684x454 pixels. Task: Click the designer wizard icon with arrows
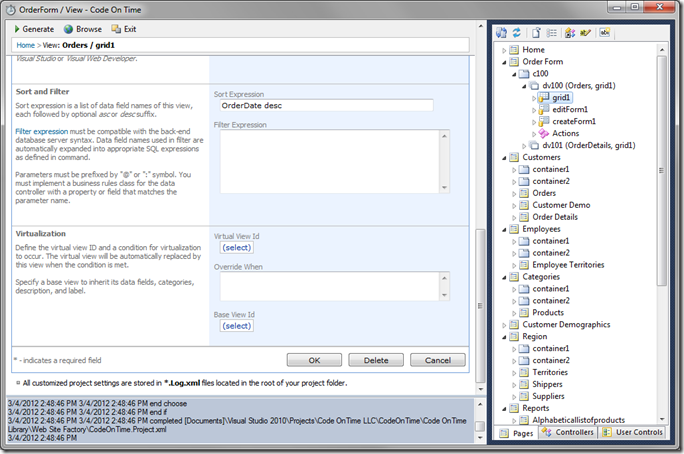[x=570, y=33]
